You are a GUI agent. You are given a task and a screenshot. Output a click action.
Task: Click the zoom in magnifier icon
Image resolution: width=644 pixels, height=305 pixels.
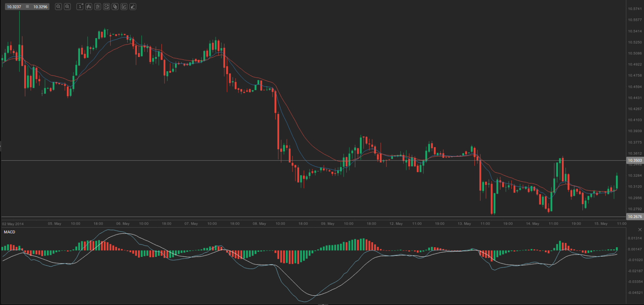click(67, 7)
